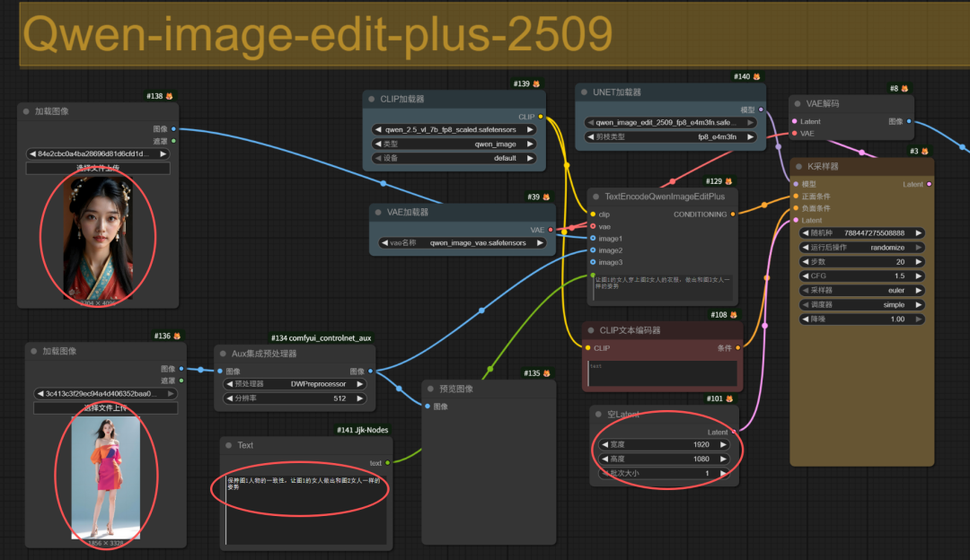The image size is (970, 560).
Task: Click right arrow of 84e2cbc0a4ba image selector
Action: tap(163, 153)
